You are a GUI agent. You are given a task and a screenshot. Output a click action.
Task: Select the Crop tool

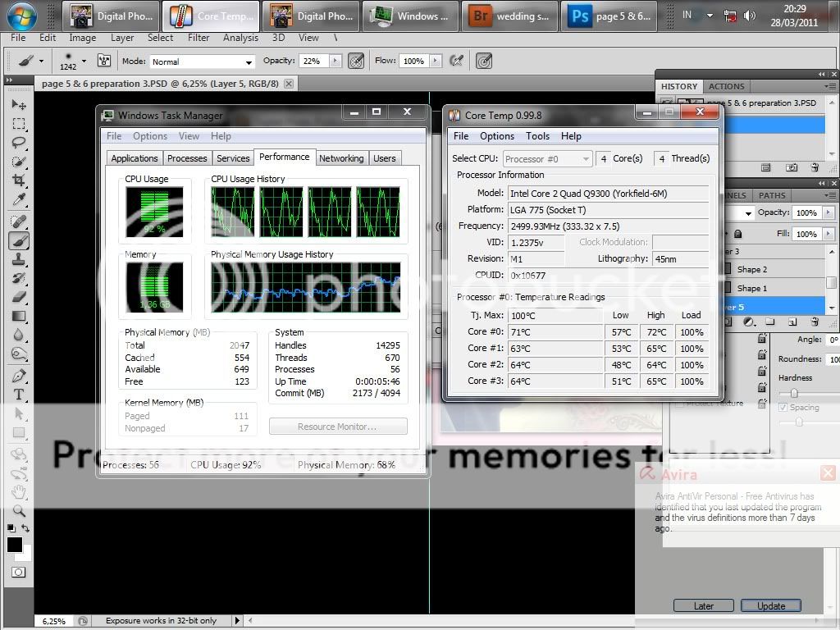click(19, 180)
